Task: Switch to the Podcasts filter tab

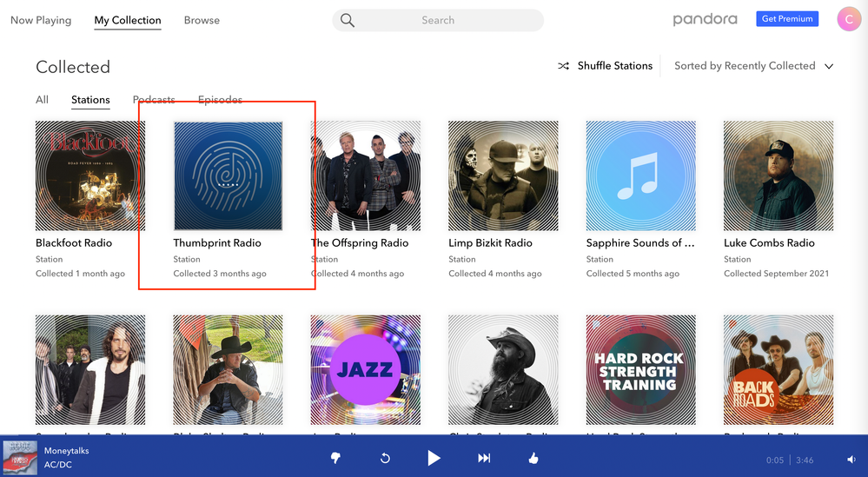Action: click(154, 100)
